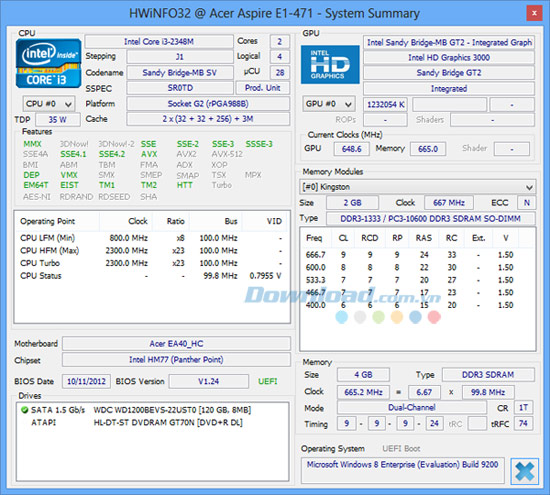The width and height of the screenshot is (550, 495).
Task: Click the Prod. Unit field
Action: click(262, 88)
